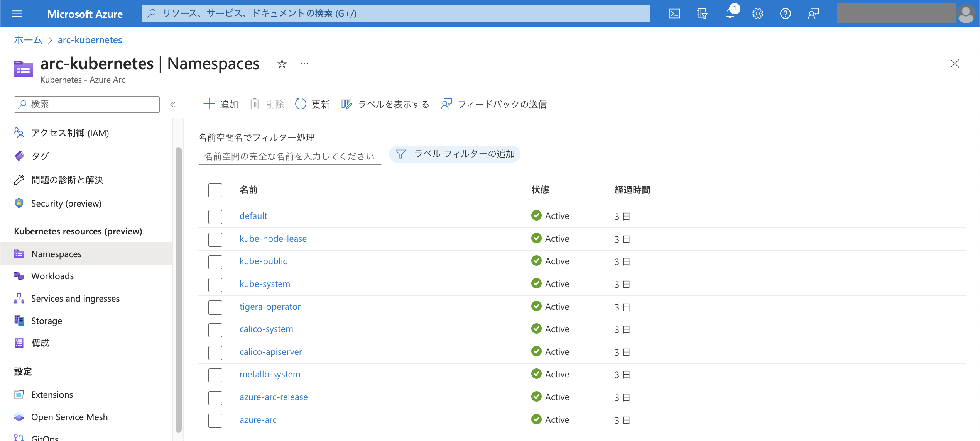Open the kube-public namespace link

pyautogui.click(x=263, y=261)
